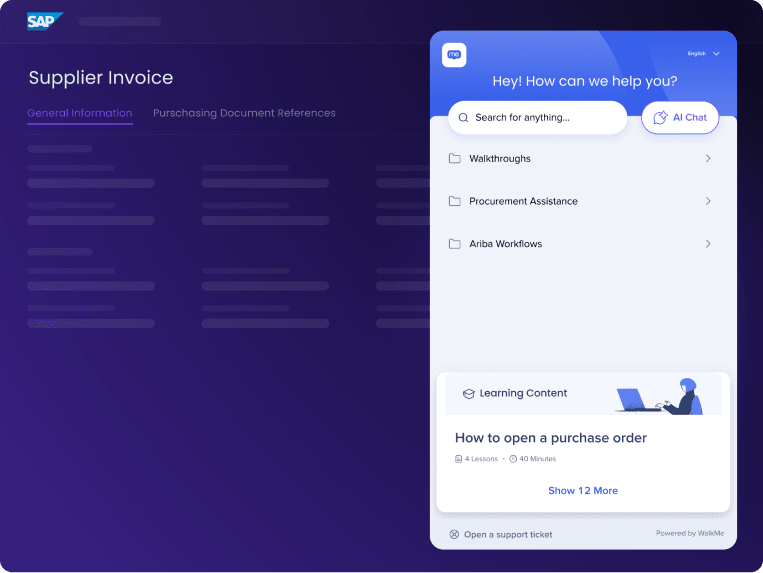The width and height of the screenshot is (763, 573).
Task: Expand Walkthroughs with its chevron arrow
Action: 708,159
